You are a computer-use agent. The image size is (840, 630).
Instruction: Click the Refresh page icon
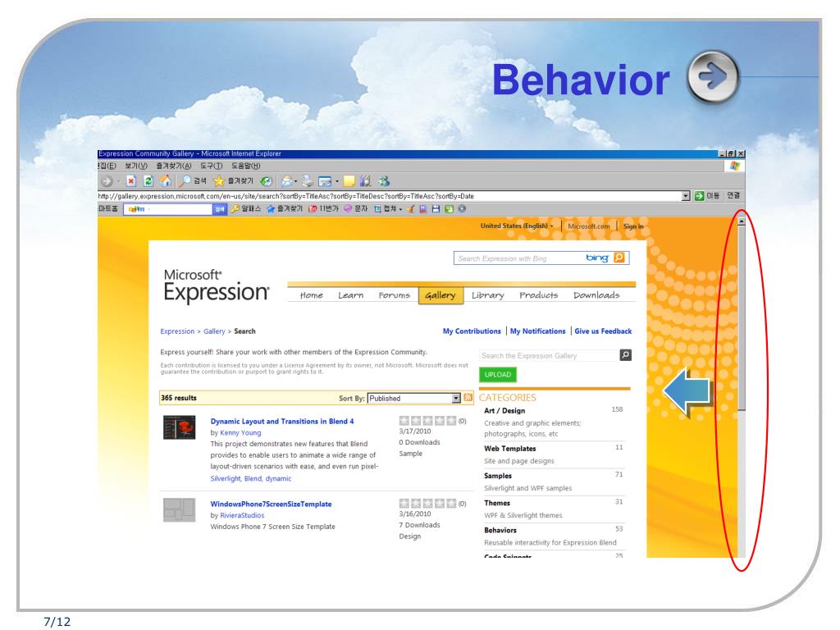click(148, 181)
